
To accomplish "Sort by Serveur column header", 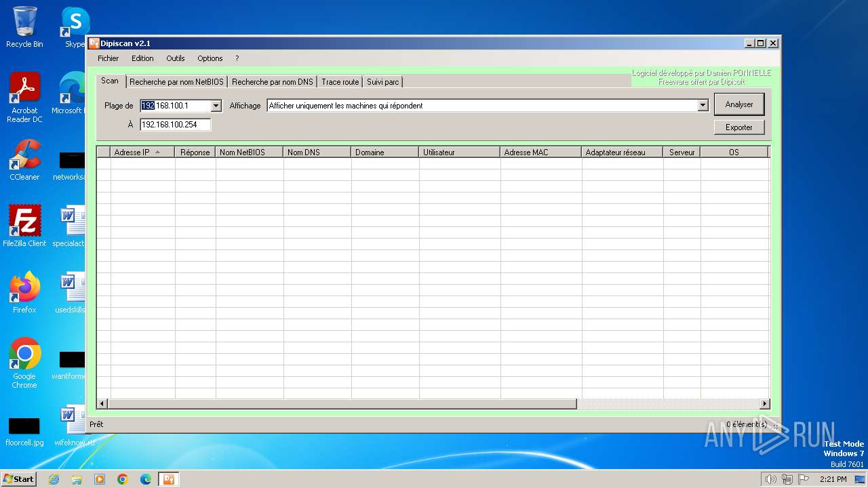I will coord(682,152).
